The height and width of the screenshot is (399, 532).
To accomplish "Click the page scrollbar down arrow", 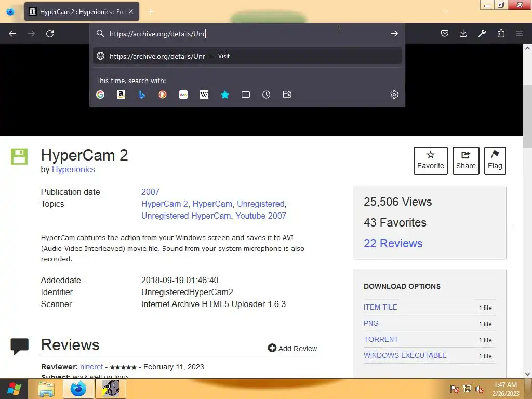I will [527, 374].
